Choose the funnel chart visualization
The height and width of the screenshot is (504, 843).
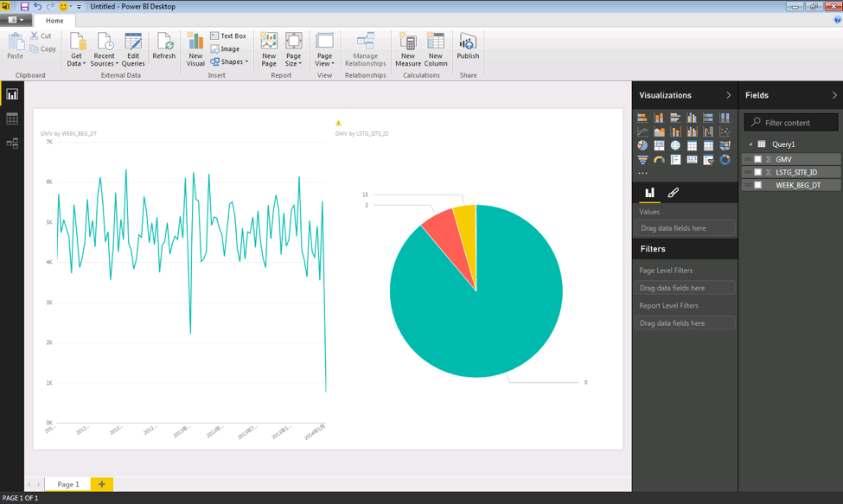click(x=642, y=160)
